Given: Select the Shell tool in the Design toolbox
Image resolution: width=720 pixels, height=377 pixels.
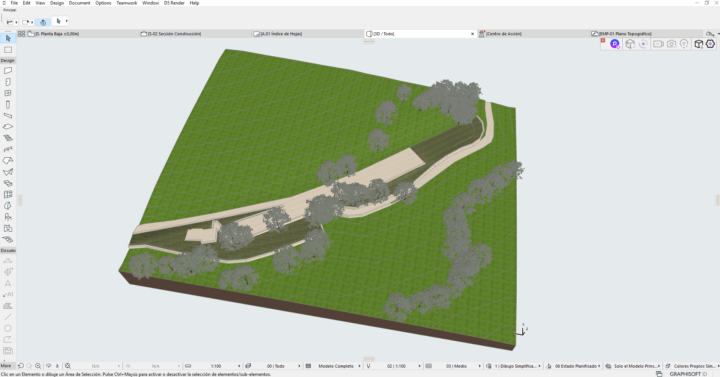Looking at the screenshot, I should click(x=8, y=172).
